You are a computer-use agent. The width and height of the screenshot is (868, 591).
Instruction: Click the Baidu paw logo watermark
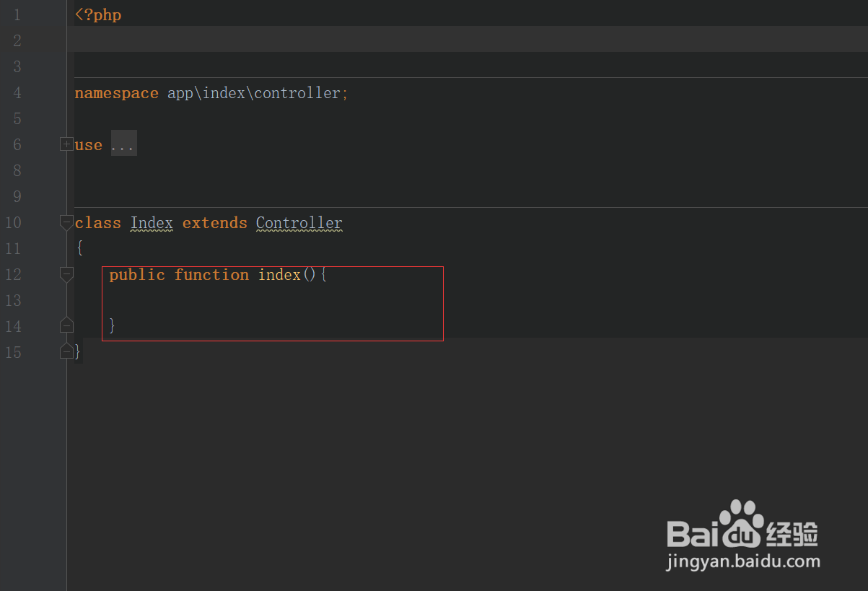coord(742,521)
